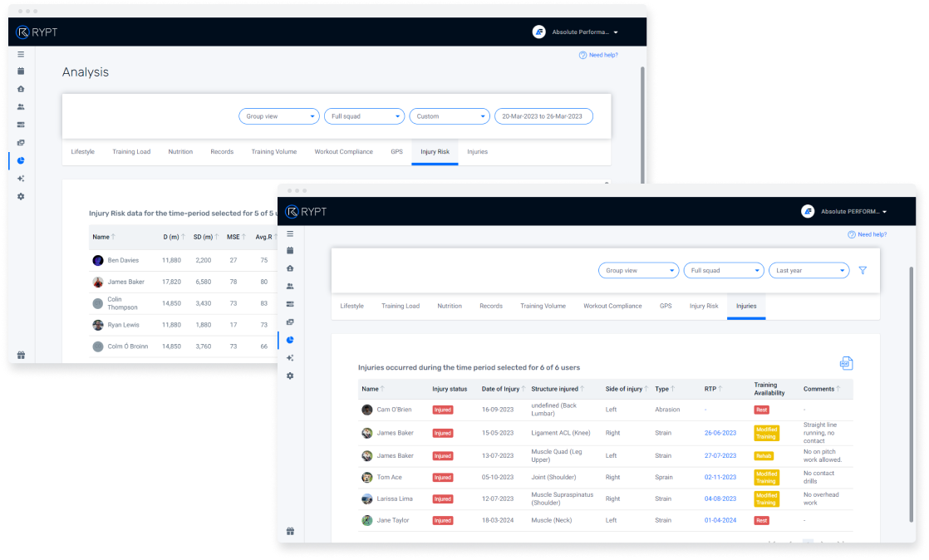Open Custom period dropdown in back window

point(450,116)
